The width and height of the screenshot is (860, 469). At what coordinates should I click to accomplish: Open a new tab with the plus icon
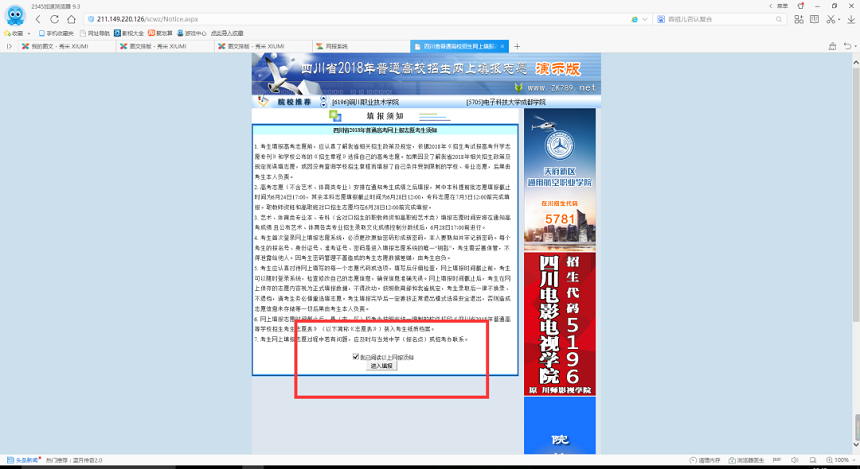pyautogui.click(x=517, y=46)
